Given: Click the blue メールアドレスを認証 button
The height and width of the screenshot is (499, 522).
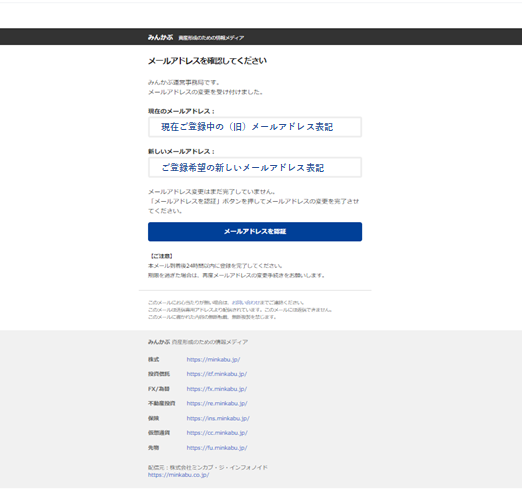Looking at the screenshot, I should tap(255, 232).
